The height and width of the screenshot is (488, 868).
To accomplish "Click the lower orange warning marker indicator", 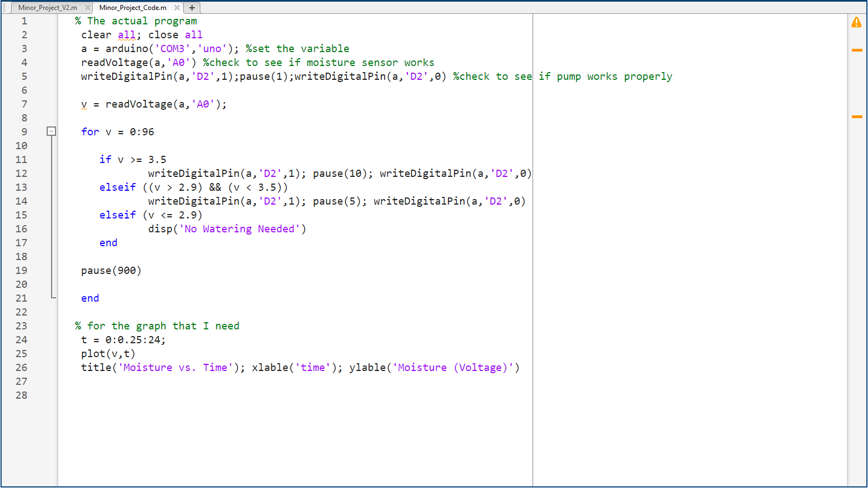I will (x=856, y=117).
